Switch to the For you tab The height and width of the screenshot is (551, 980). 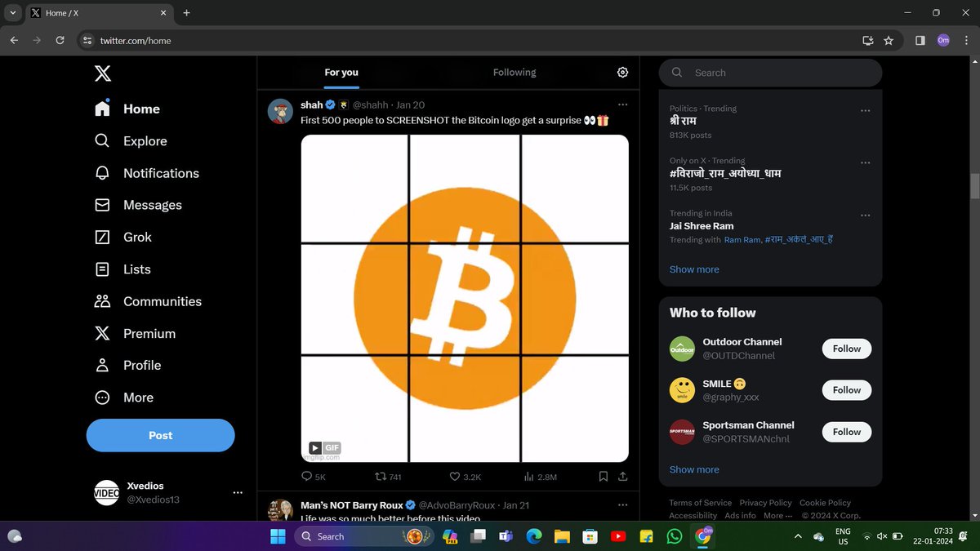point(341,73)
